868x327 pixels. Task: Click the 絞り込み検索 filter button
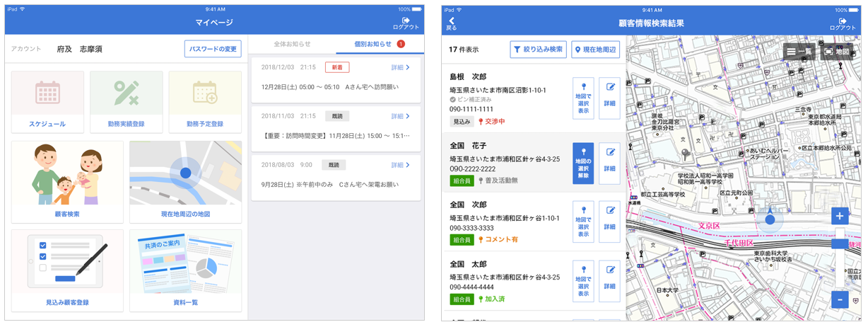[539, 50]
